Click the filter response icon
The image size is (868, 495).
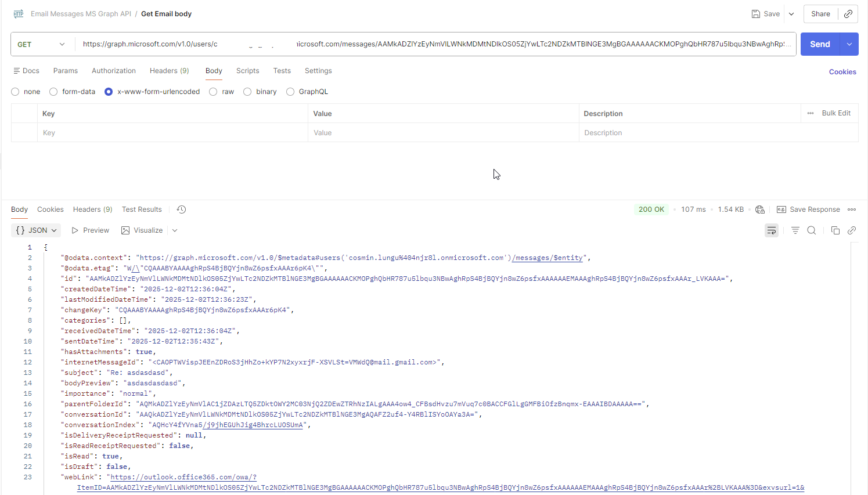click(795, 230)
